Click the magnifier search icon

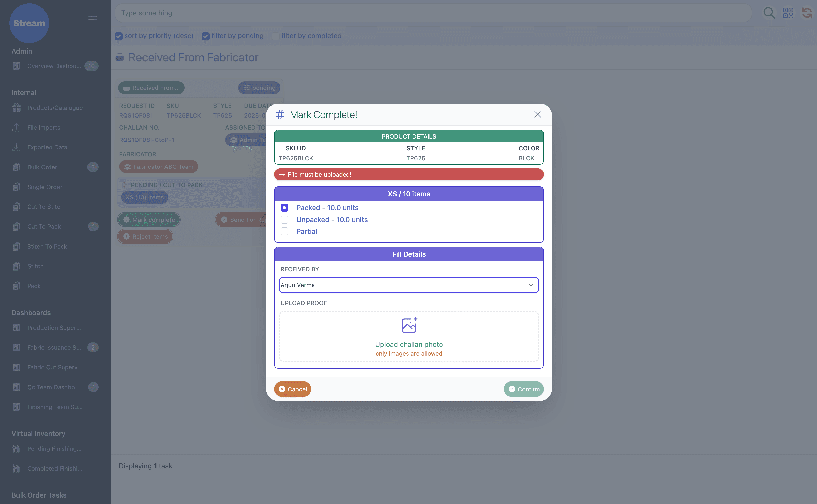pos(769,13)
